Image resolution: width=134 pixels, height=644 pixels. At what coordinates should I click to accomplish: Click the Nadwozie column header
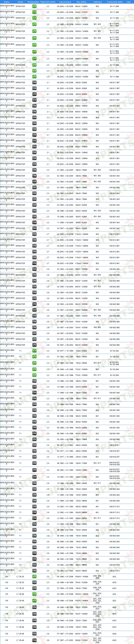click(x=98, y=2)
